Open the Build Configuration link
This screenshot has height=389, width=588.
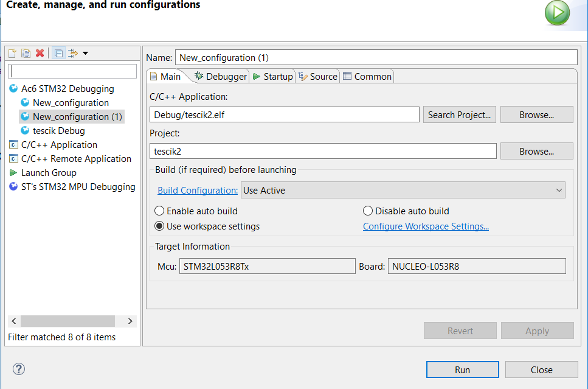point(198,191)
